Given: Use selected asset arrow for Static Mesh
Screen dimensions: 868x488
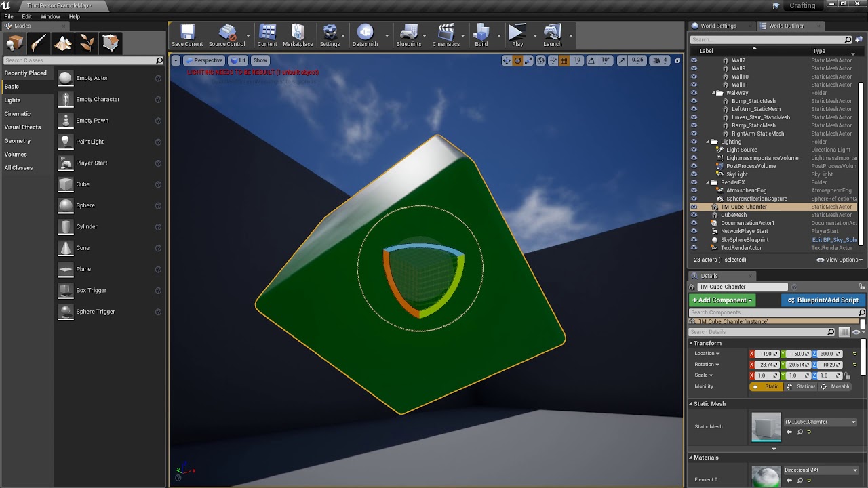Looking at the screenshot, I should [x=789, y=432].
